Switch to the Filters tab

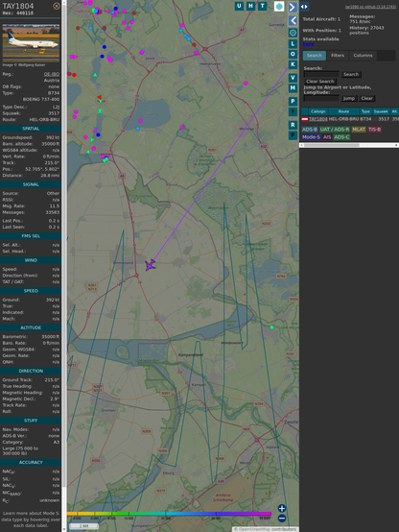click(x=338, y=56)
